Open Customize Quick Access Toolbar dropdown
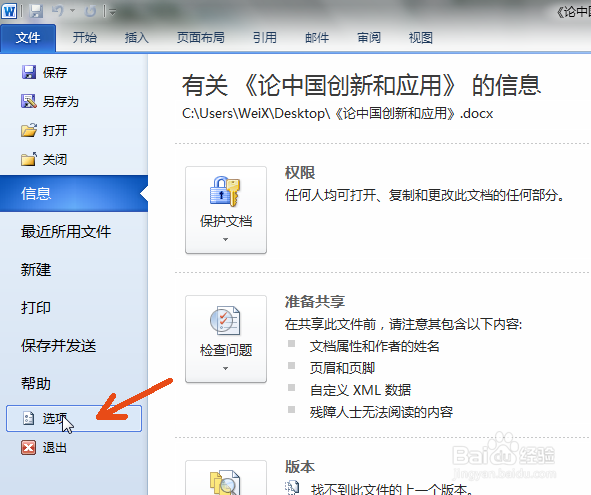Viewport: 591px width, 495px height. (x=112, y=12)
